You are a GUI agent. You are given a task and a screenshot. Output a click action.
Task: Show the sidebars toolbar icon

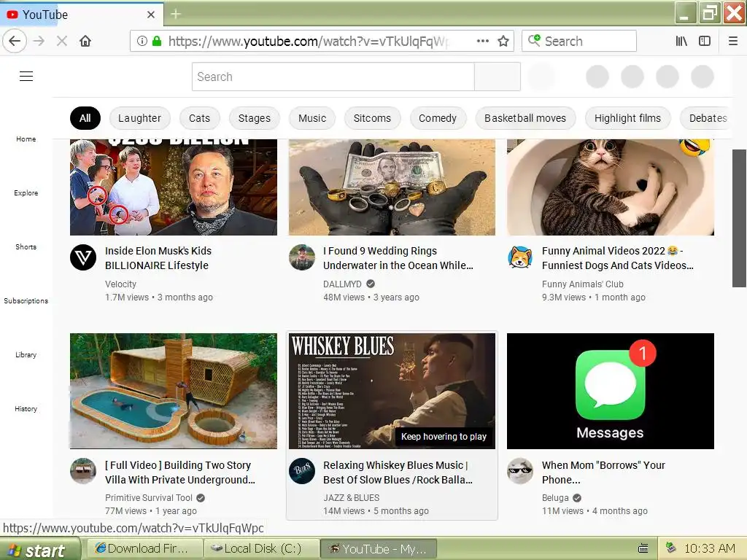[705, 41]
